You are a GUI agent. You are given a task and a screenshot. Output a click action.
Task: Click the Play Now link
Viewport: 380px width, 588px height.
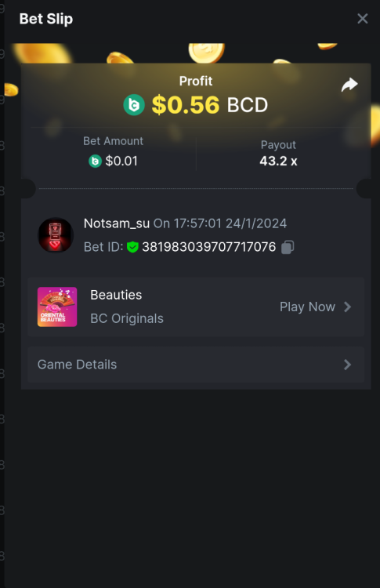tap(307, 307)
